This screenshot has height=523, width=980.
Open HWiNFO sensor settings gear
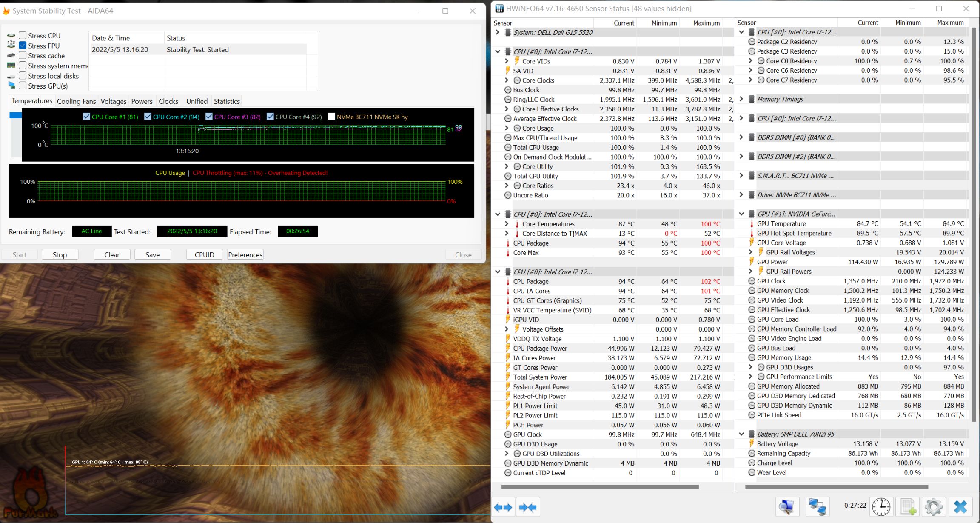click(x=934, y=507)
